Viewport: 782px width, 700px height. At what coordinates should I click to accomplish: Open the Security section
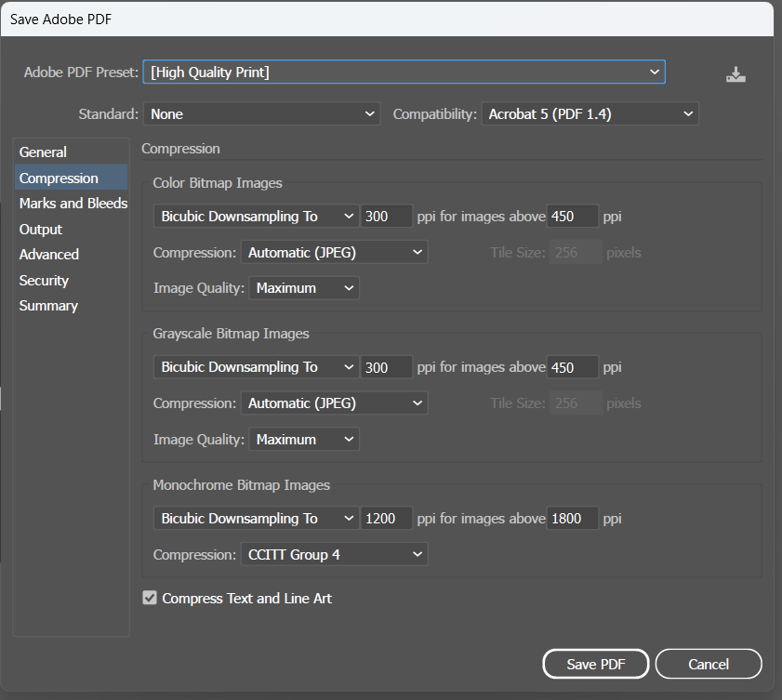point(45,280)
